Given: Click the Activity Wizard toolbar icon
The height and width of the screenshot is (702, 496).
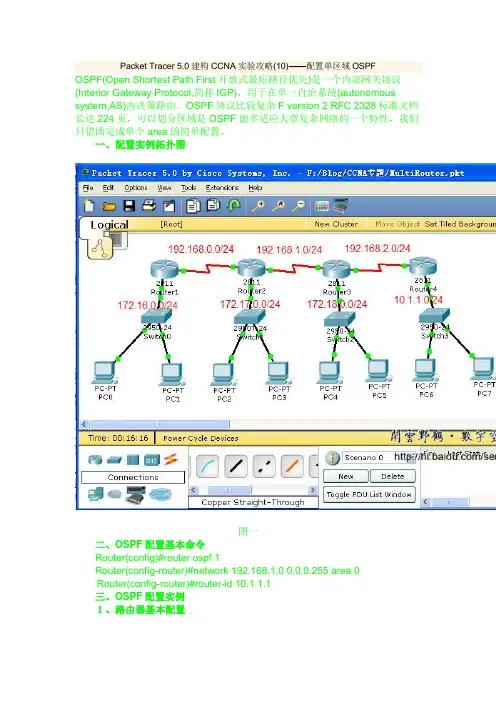Looking at the screenshot, I should point(169,206).
